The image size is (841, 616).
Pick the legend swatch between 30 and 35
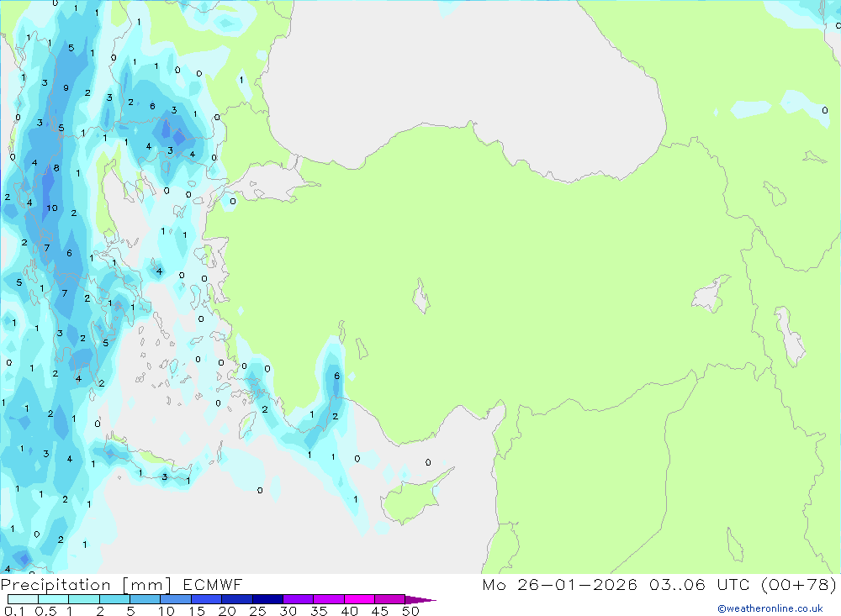tap(299, 599)
